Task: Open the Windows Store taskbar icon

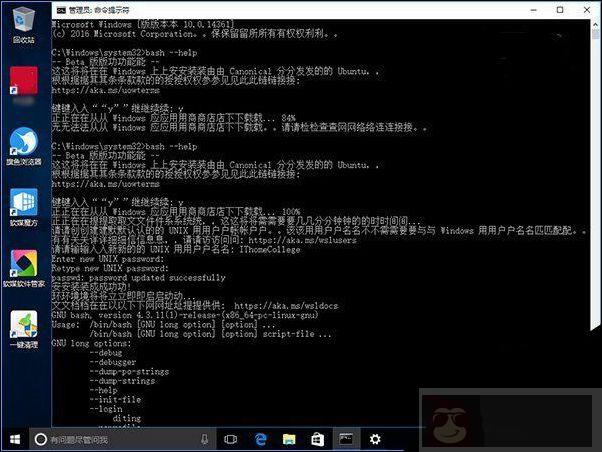Action: click(x=318, y=439)
